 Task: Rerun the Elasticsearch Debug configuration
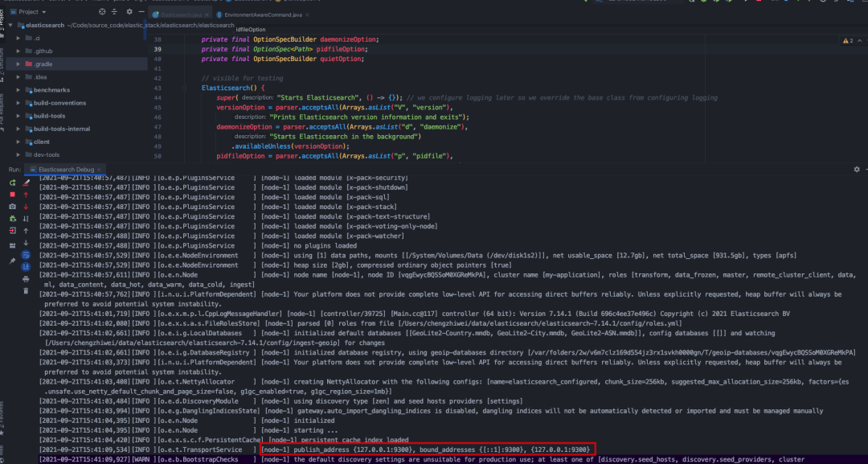pyautogui.click(x=12, y=183)
